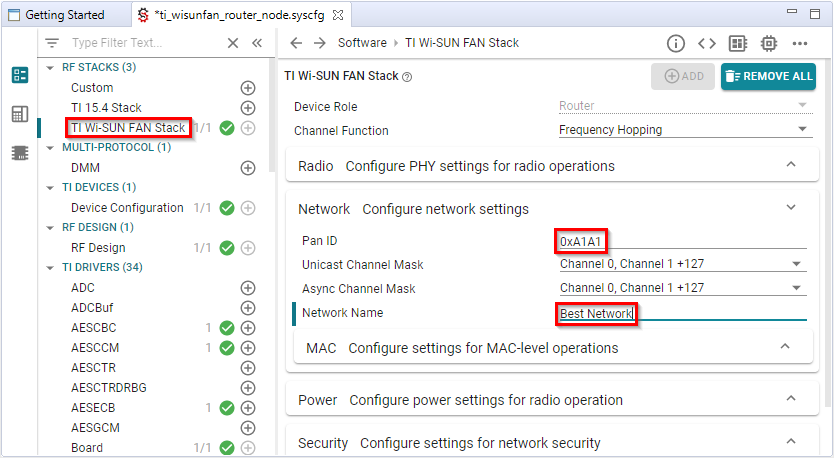Image resolution: width=834 pixels, height=458 pixels.
Task: Open the three-dots more options menu
Action: tap(799, 43)
